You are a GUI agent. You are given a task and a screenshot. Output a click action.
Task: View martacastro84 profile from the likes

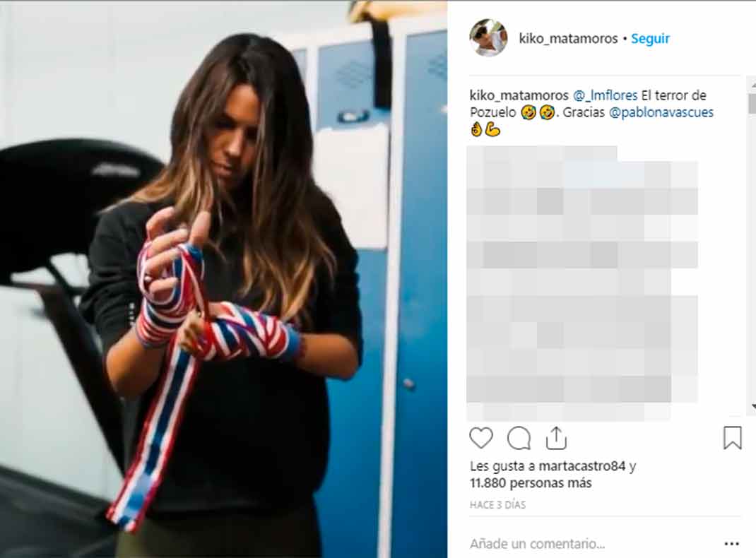582,466
